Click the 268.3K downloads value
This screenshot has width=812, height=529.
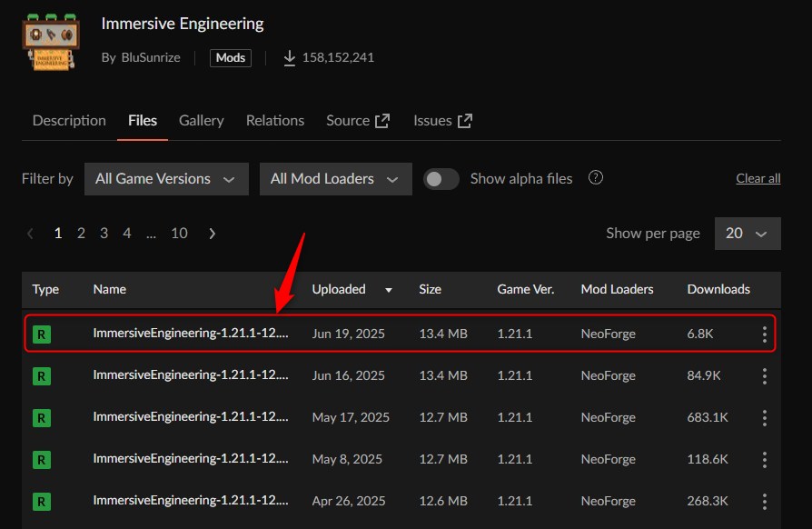click(708, 502)
